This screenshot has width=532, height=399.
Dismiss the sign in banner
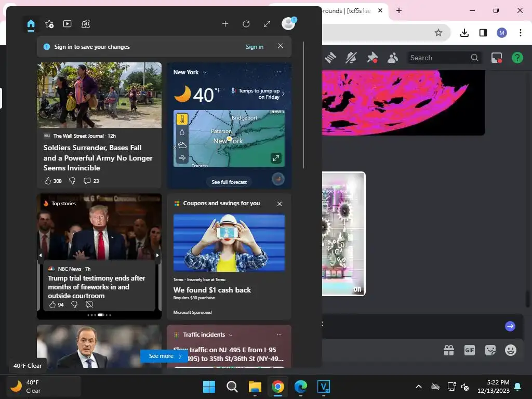coord(280,46)
